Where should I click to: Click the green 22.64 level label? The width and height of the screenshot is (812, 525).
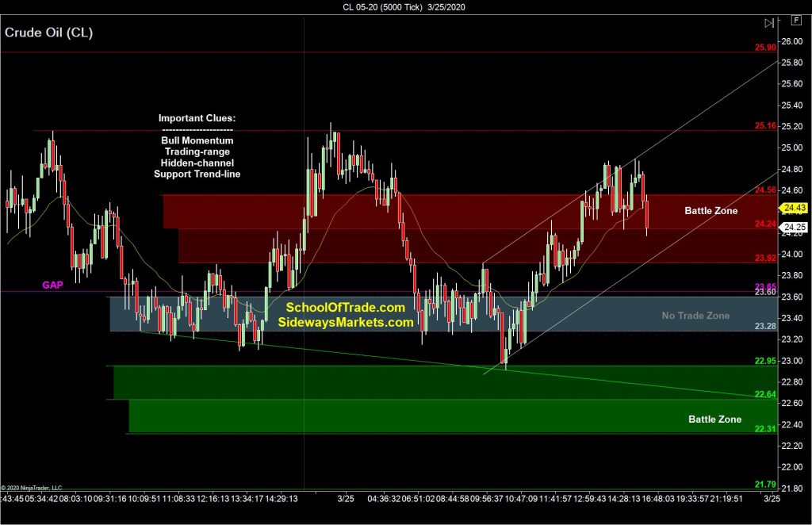(765, 394)
